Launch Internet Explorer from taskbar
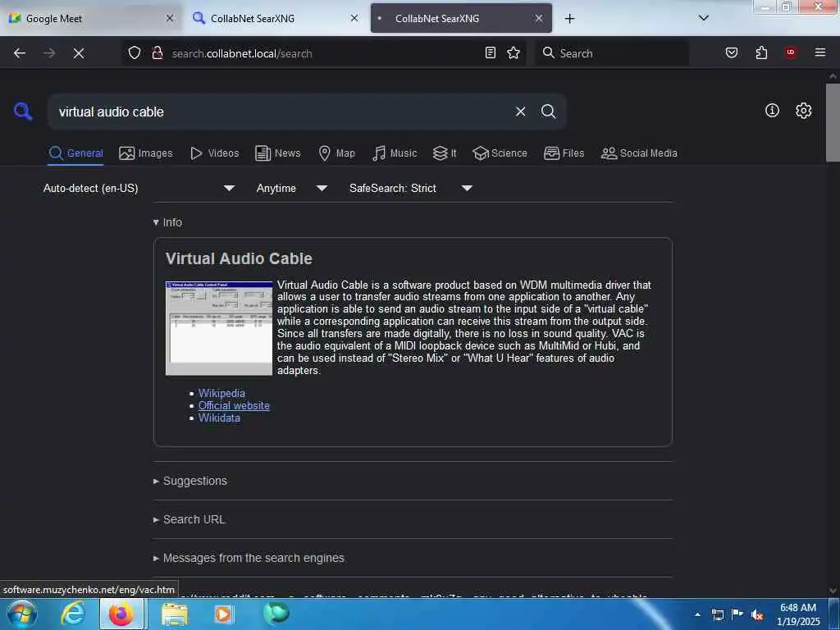The image size is (840, 630). [x=72, y=614]
